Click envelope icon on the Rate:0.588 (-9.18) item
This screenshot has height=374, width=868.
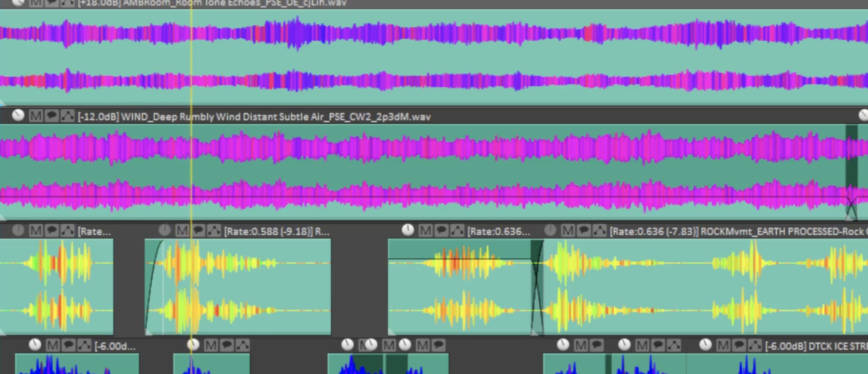(213, 231)
